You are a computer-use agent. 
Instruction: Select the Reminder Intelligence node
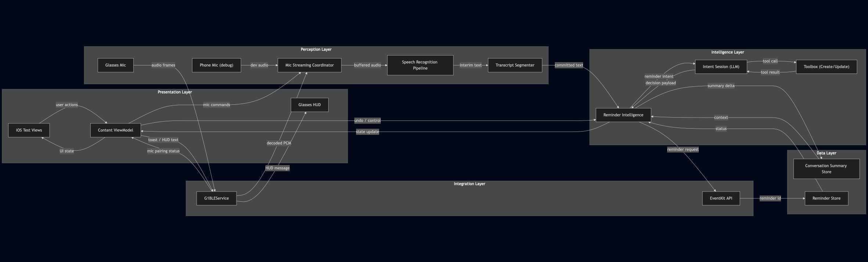(623, 115)
